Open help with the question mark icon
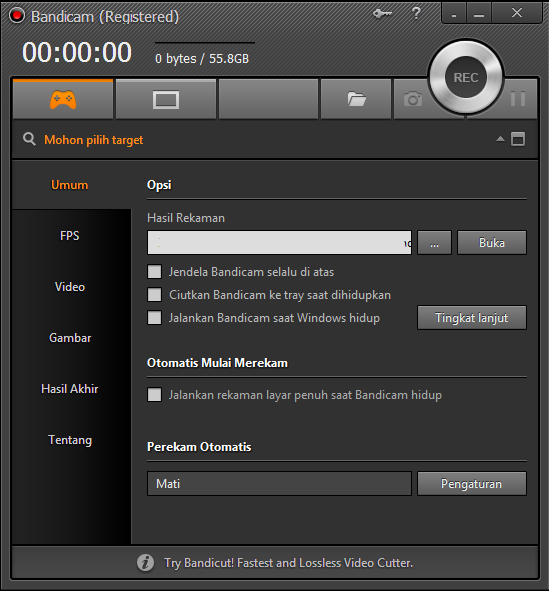Image resolution: width=549 pixels, height=591 pixels. point(416,14)
